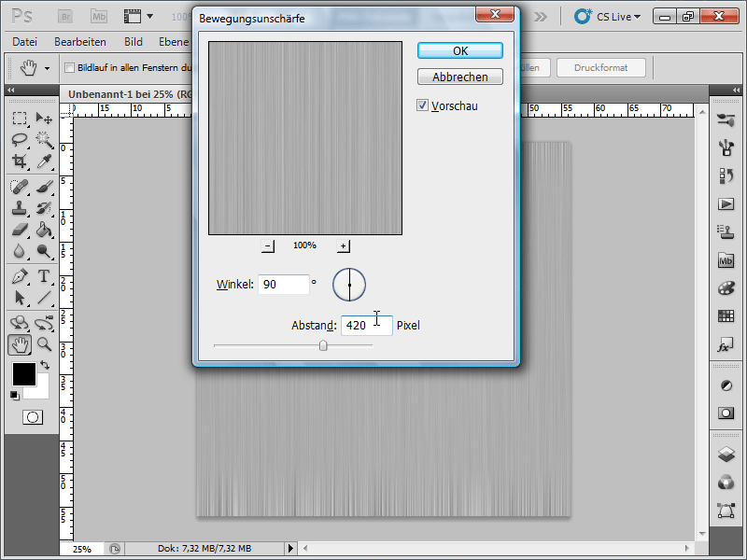747x560 pixels.
Task: Select the Magic Wand tool
Action: coord(44,139)
